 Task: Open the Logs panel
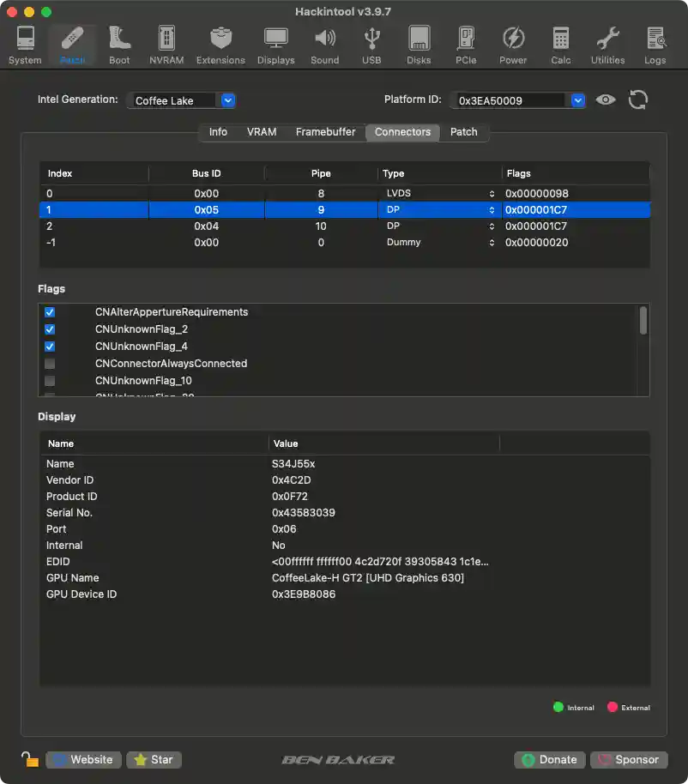655,43
